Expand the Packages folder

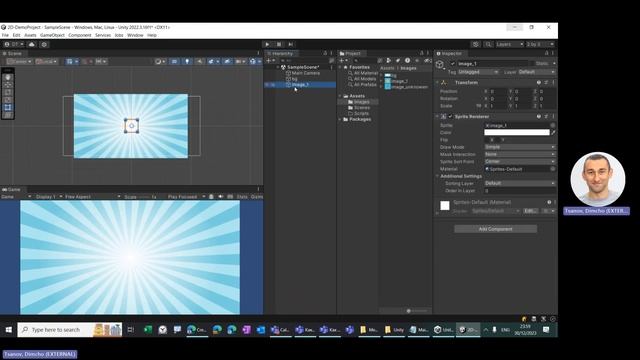pos(340,119)
